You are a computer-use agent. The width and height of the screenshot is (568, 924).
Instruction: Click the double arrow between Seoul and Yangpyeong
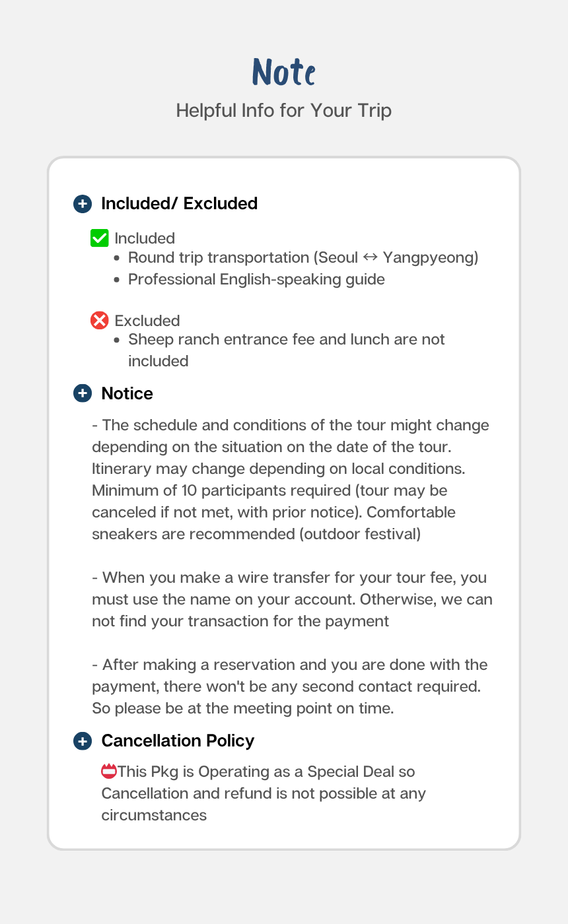tap(371, 257)
